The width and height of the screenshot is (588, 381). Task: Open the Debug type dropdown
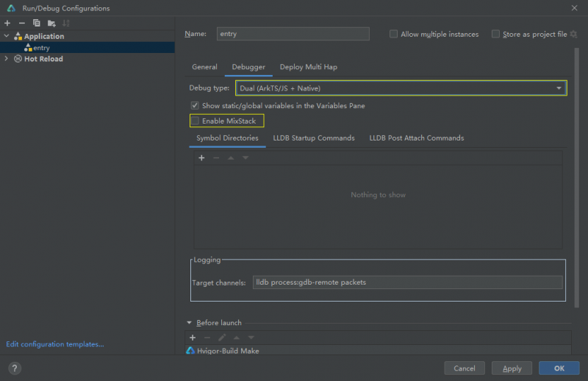coord(401,88)
